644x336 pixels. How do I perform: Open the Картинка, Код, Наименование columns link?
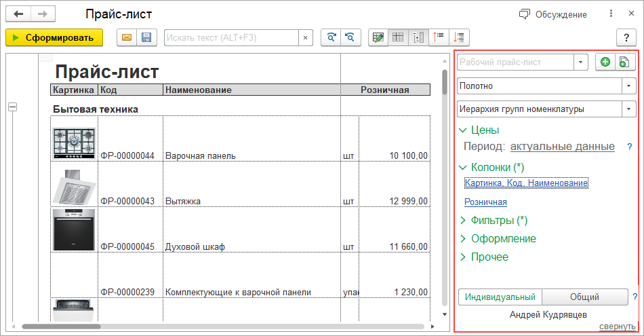click(x=526, y=183)
